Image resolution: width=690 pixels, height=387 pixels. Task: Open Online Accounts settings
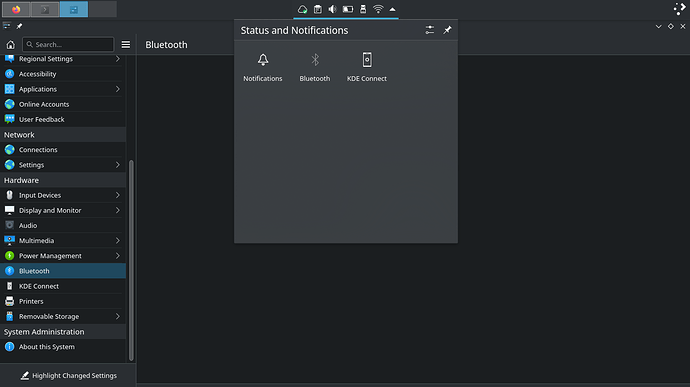pyautogui.click(x=63, y=104)
